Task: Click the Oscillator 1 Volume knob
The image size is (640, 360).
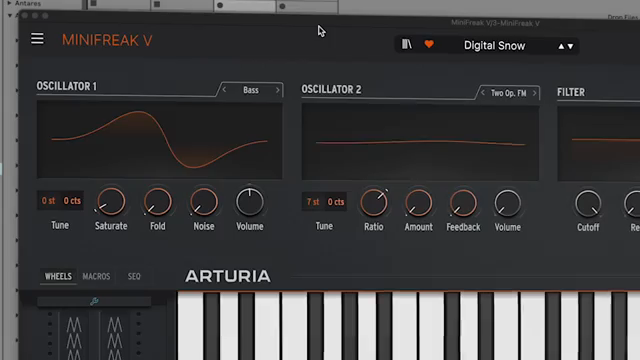Action: click(250, 202)
